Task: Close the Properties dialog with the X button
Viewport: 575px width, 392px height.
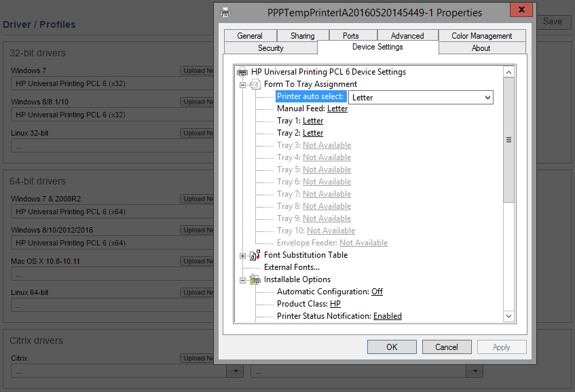Action: pyautogui.click(x=521, y=9)
